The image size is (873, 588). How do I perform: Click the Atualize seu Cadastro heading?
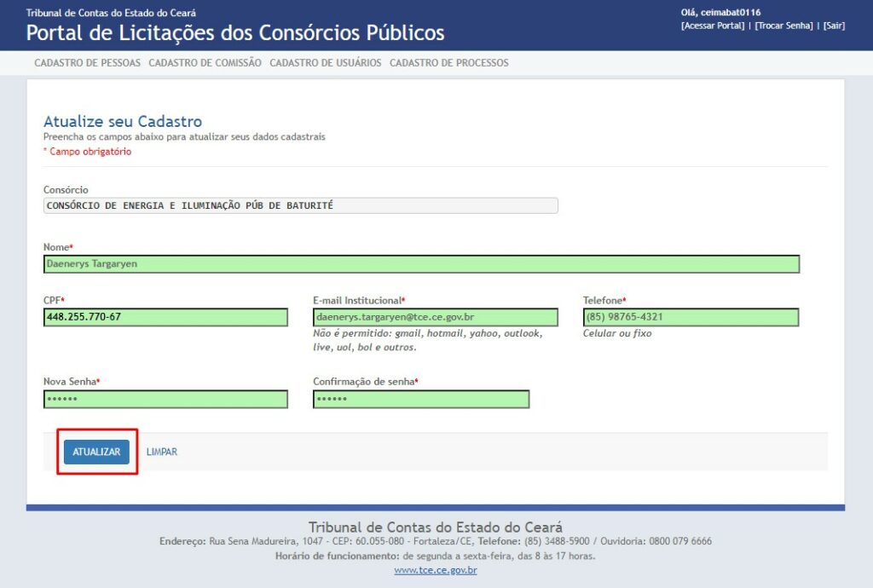(x=123, y=122)
